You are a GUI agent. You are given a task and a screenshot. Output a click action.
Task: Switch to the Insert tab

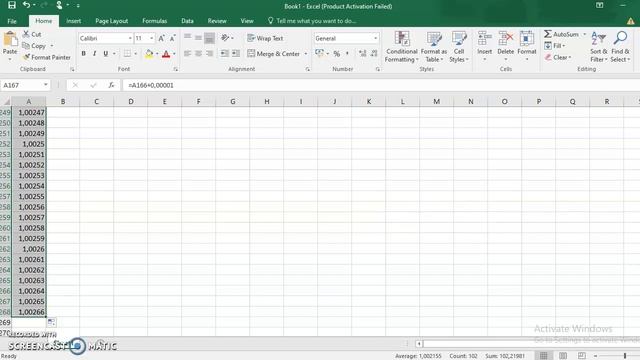[x=73, y=21]
